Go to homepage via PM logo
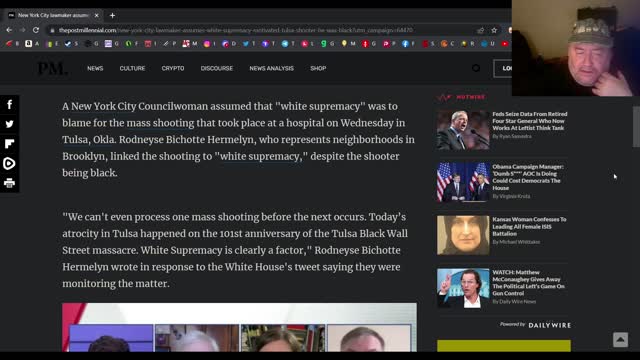 coord(52,68)
